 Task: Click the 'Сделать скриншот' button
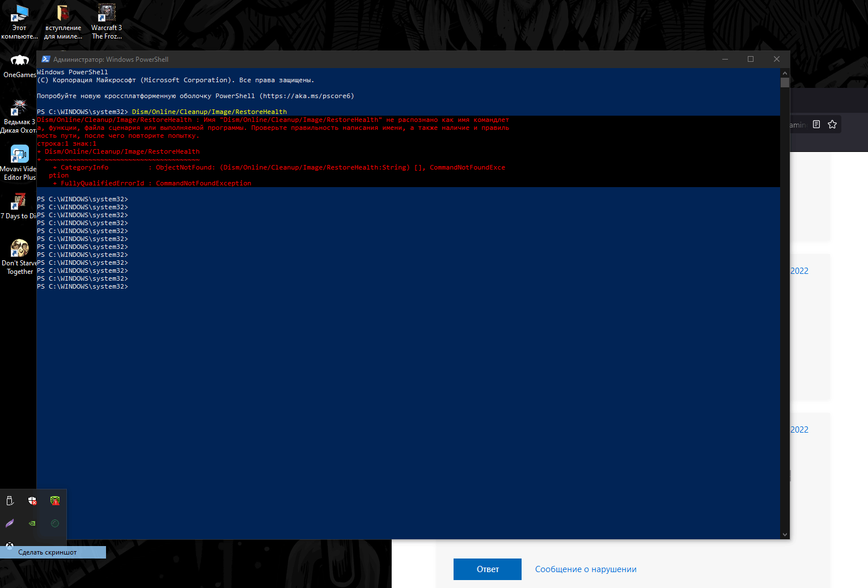click(x=53, y=552)
